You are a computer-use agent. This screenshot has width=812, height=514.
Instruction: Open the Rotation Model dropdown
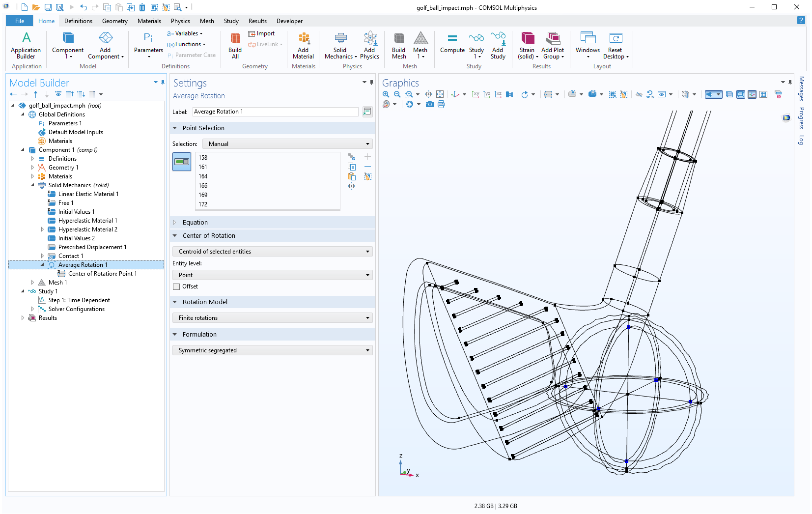coord(273,318)
